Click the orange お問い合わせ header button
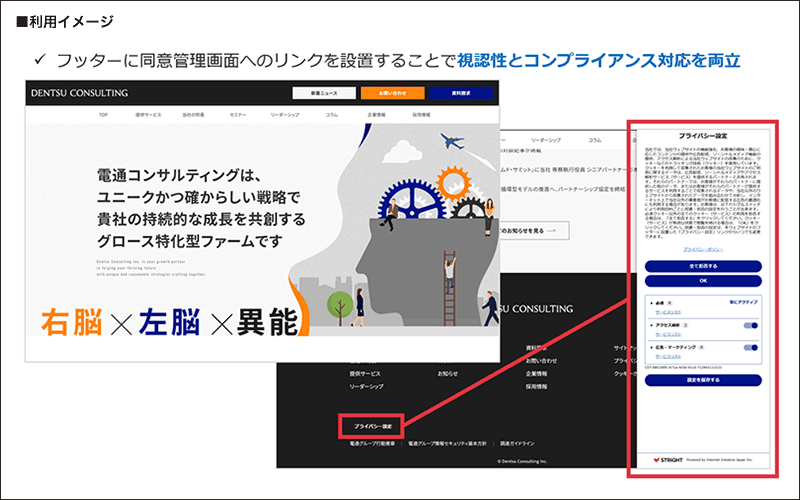 pos(392,93)
